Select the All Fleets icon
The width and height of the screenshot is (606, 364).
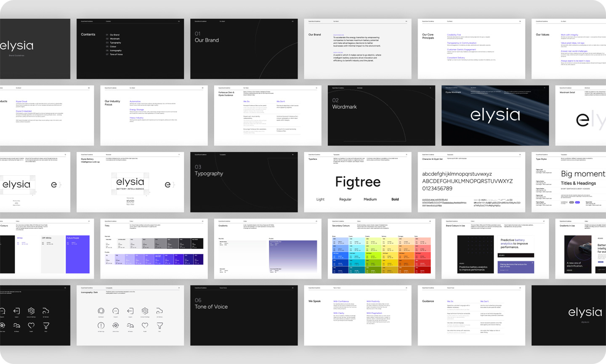[x=130, y=325]
